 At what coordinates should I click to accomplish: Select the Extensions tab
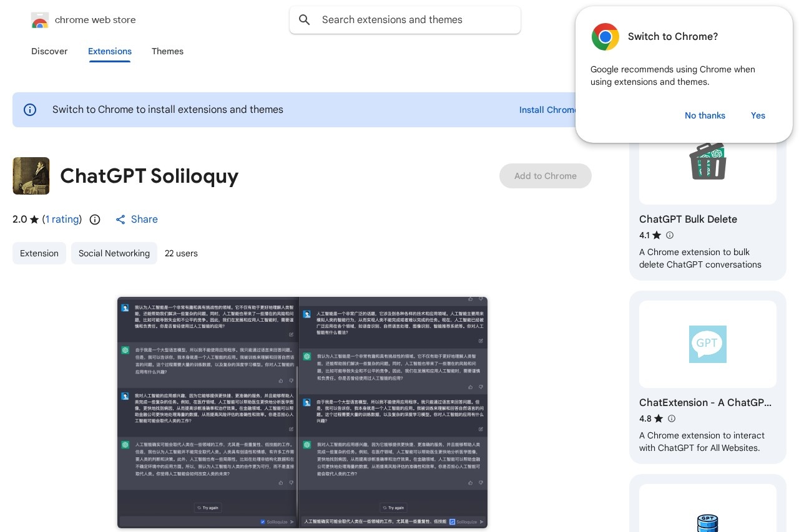[x=110, y=52]
